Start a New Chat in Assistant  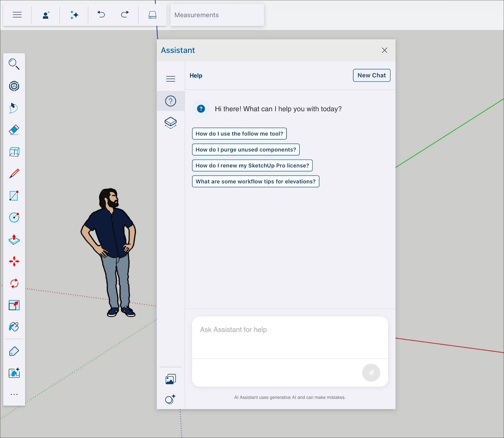[371, 75]
